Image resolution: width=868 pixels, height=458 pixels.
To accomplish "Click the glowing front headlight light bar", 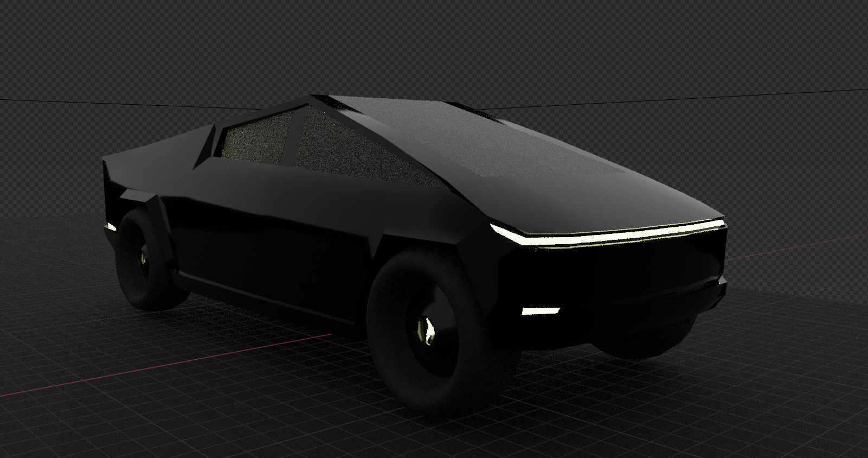I will click(x=607, y=234).
